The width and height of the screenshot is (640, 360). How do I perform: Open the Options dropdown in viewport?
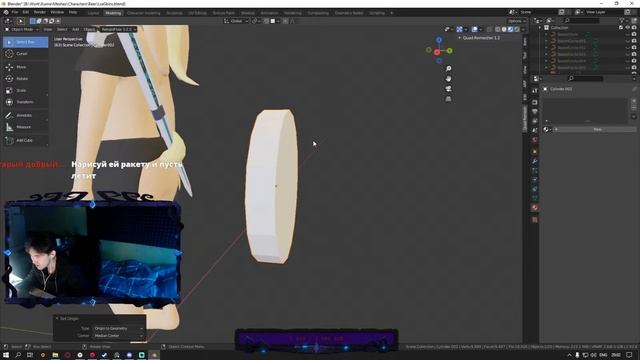click(516, 21)
